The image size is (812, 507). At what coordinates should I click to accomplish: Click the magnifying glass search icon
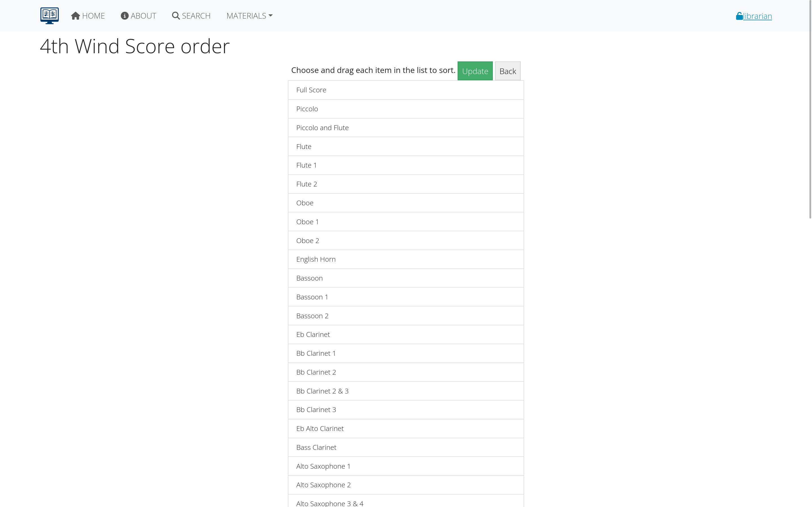tap(175, 15)
